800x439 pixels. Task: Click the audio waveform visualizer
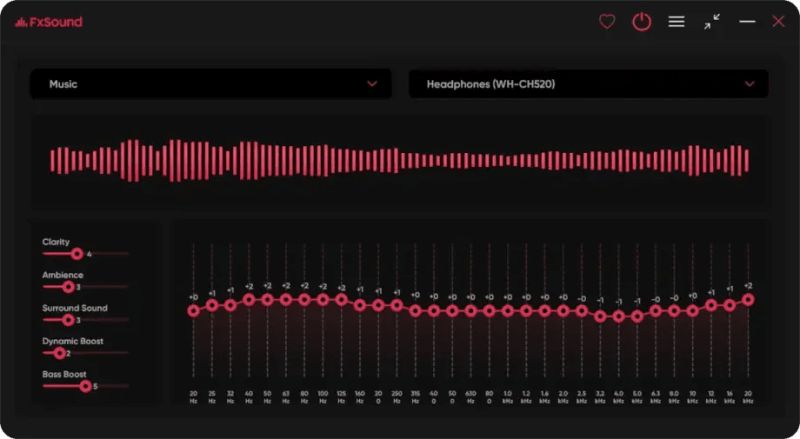(x=400, y=161)
